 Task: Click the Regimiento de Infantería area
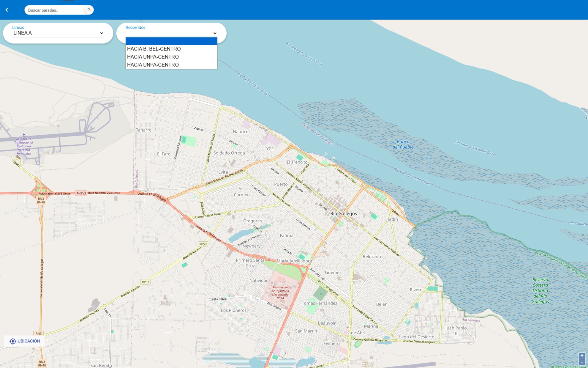click(x=280, y=292)
